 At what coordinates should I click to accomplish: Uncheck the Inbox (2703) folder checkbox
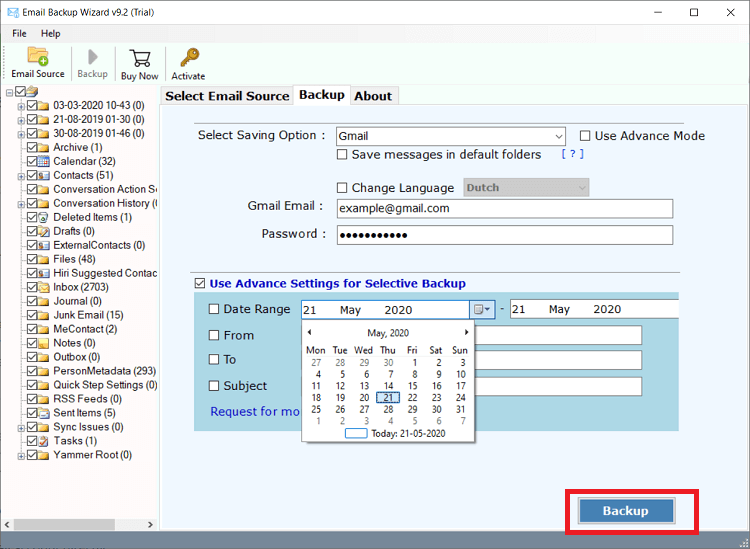pyautogui.click(x=32, y=287)
